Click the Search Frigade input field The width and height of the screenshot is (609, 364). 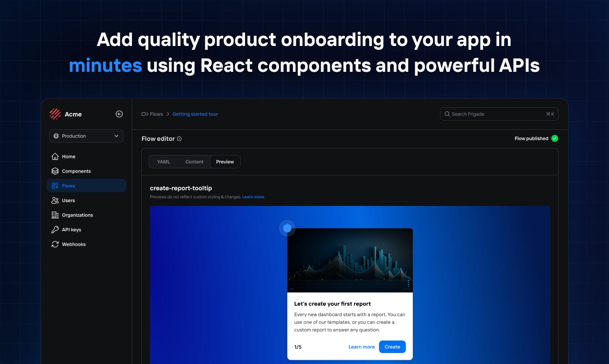[x=499, y=114]
